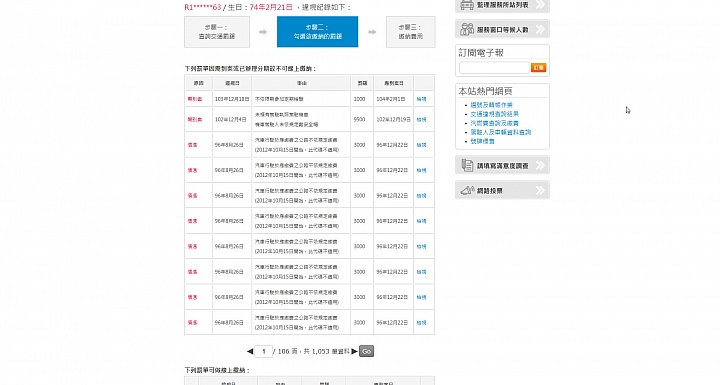
Task: Select the blue step two box
Action: (317, 32)
